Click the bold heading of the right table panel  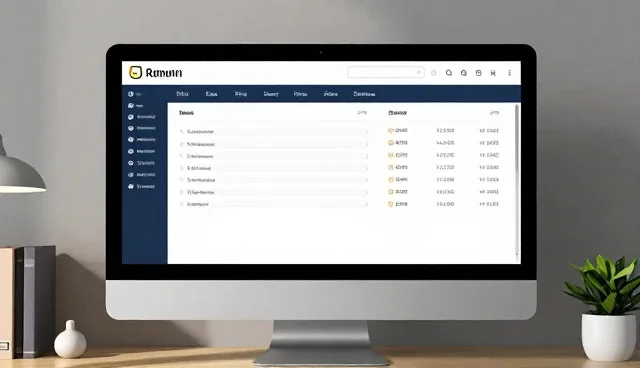(x=397, y=113)
